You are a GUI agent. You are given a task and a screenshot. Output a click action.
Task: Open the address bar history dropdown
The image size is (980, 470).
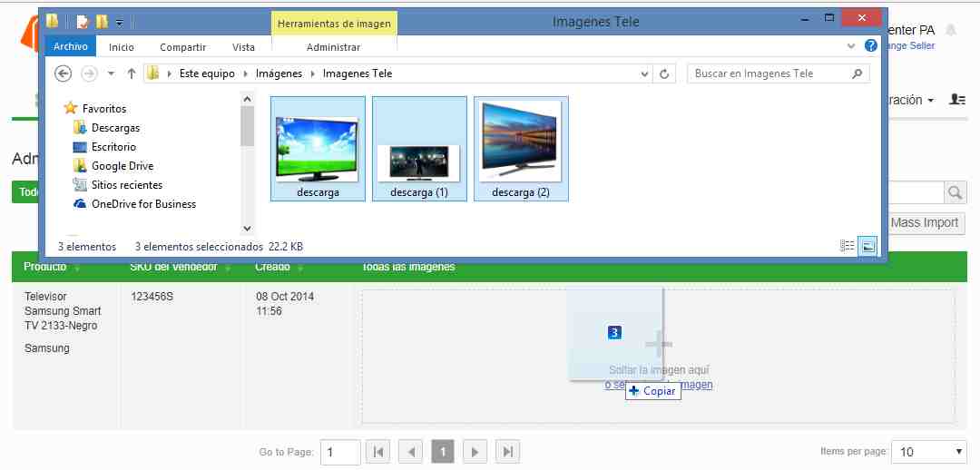[x=645, y=73]
